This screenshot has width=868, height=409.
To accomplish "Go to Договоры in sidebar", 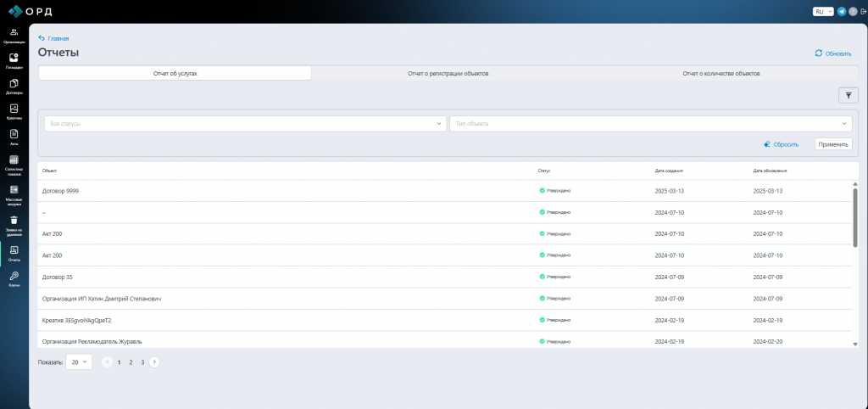I will (x=14, y=87).
